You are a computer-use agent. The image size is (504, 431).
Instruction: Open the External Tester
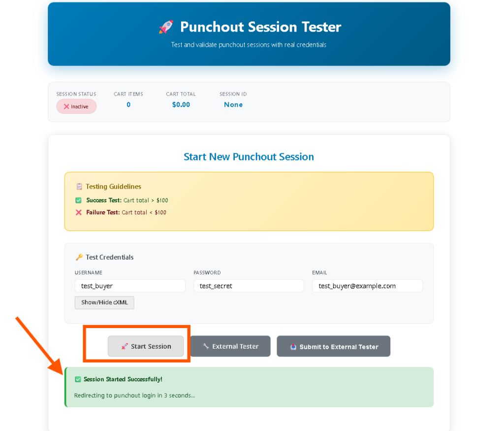[230, 346]
